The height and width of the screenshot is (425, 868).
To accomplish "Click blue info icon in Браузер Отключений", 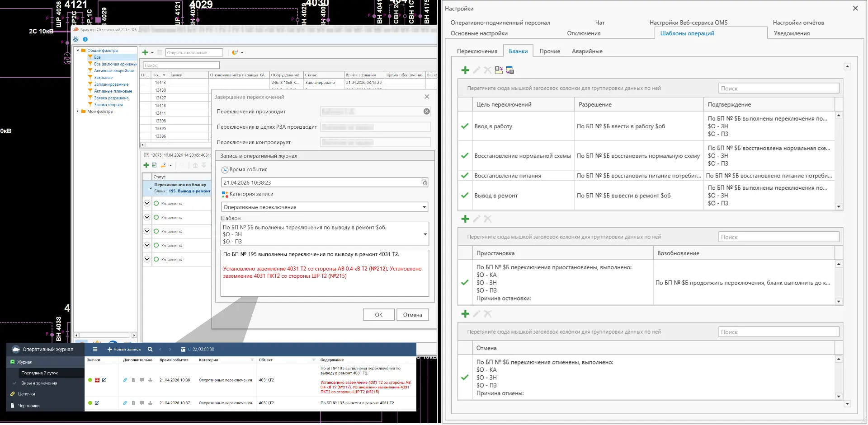I will point(85,39).
